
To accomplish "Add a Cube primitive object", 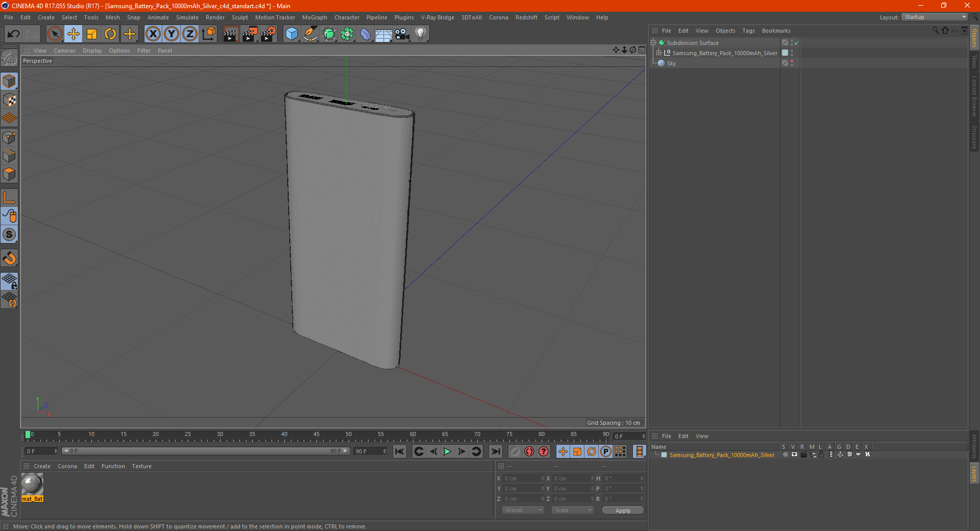I will 291,34.
